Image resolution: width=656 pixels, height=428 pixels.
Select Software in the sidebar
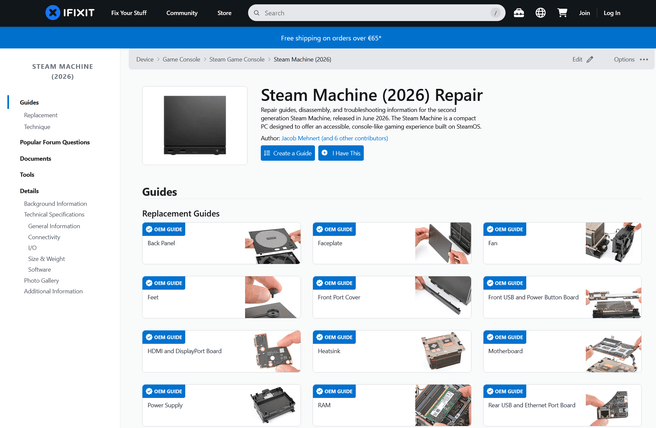point(39,270)
